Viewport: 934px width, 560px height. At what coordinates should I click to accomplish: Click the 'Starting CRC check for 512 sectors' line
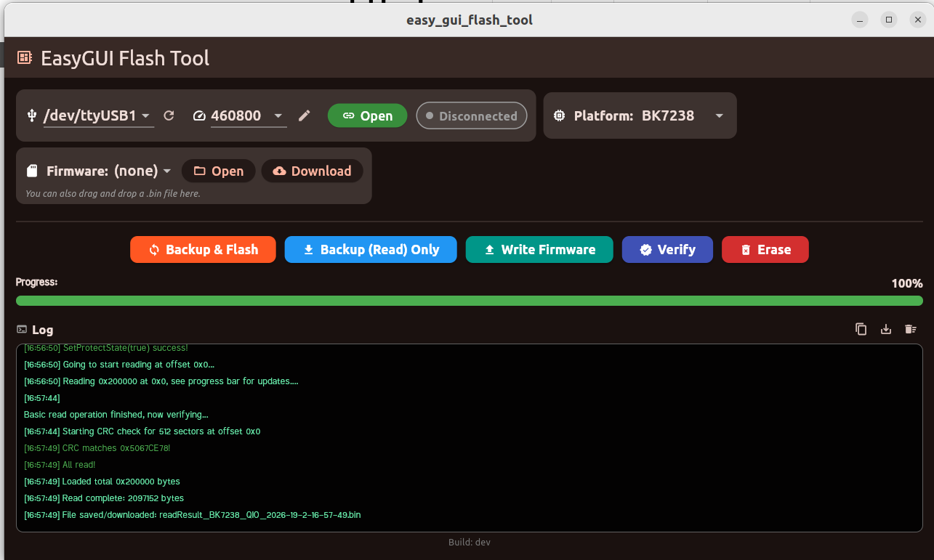pyautogui.click(x=142, y=431)
